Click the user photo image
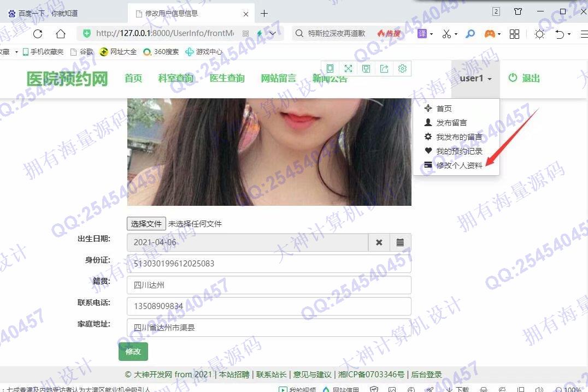This screenshot has height=392, width=588. [x=269, y=152]
